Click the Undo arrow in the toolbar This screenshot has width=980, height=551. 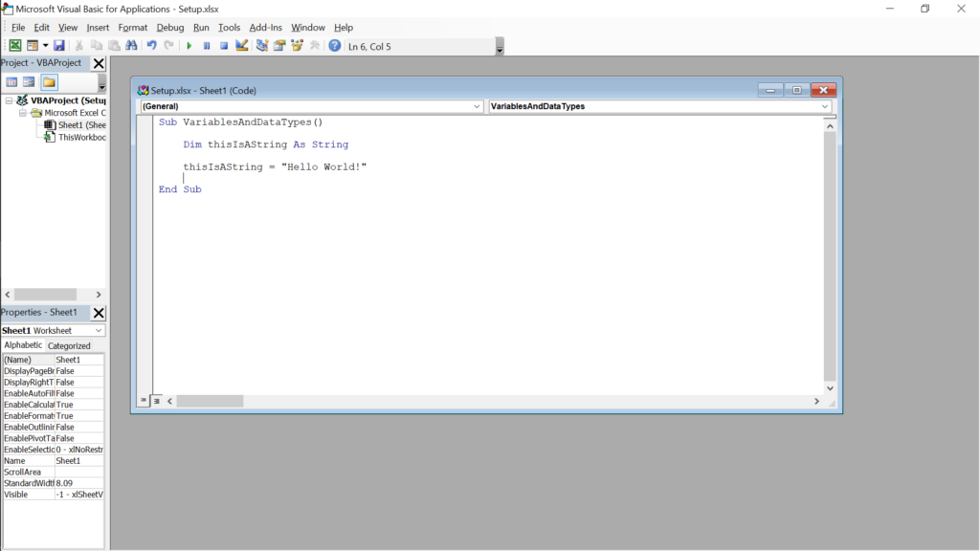(151, 46)
